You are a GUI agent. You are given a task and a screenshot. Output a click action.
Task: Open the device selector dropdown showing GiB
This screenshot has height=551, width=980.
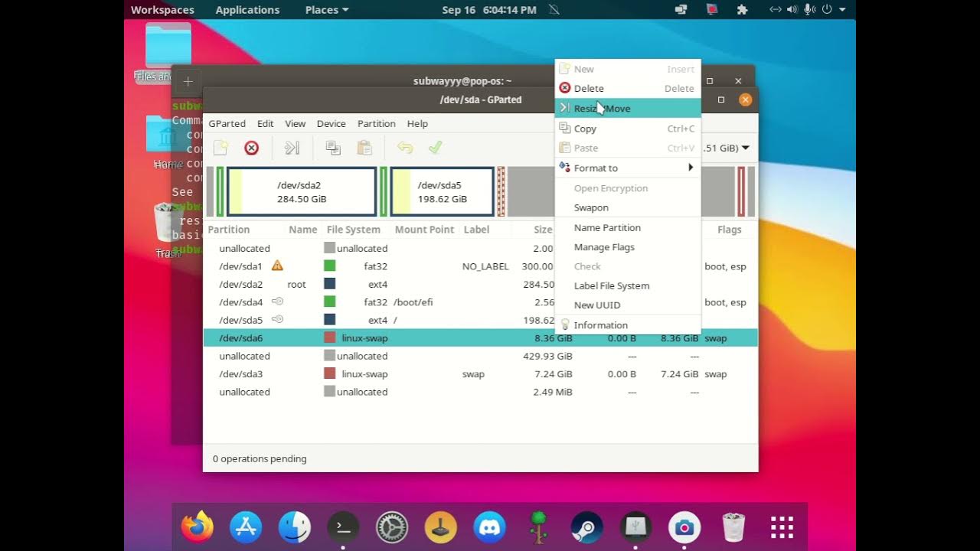tap(726, 148)
